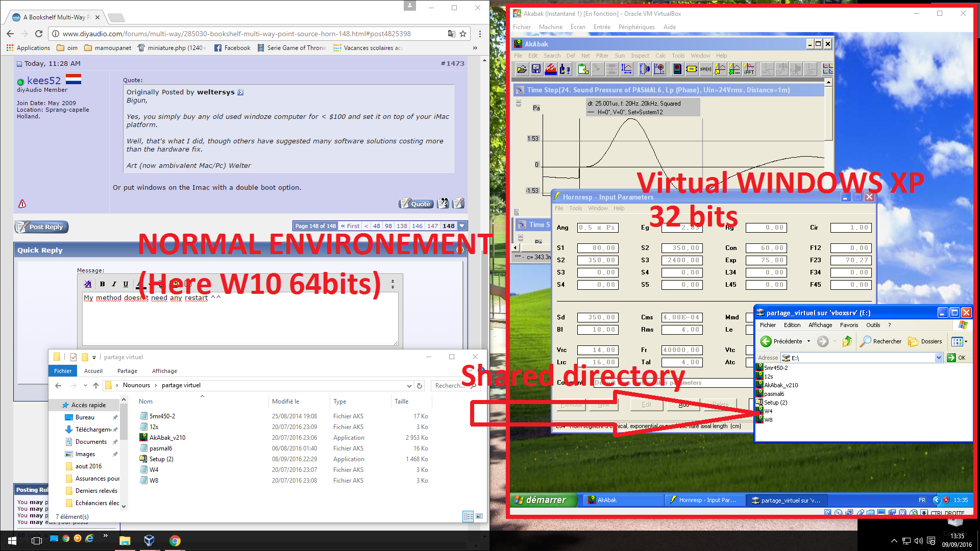Open the path history dropdown in partage virtuel explorer

tap(409, 386)
